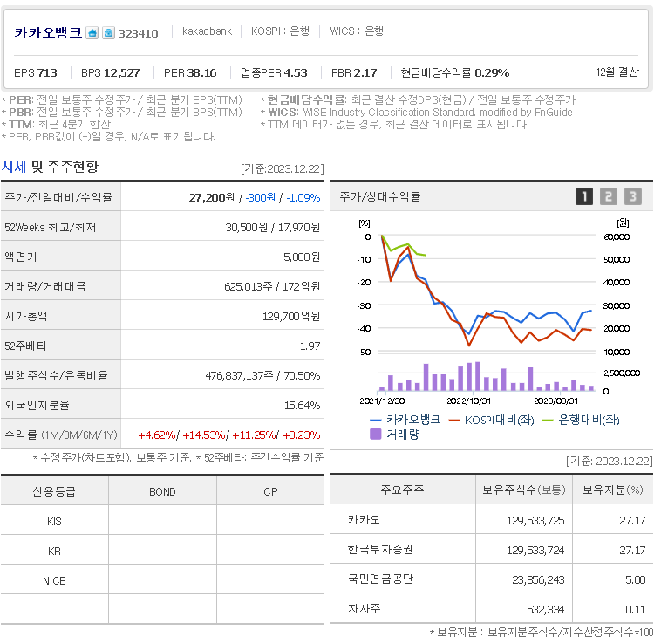The height and width of the screenshot is (644, 661).
Task: Click the 카카오 shareholder row
Action: [491, 519]
